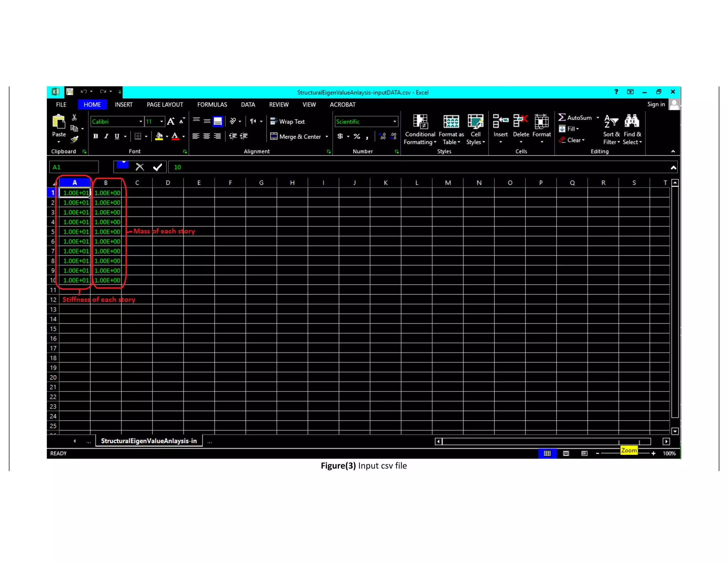Collapse the ribbon with the arrow

click(673, 151)
